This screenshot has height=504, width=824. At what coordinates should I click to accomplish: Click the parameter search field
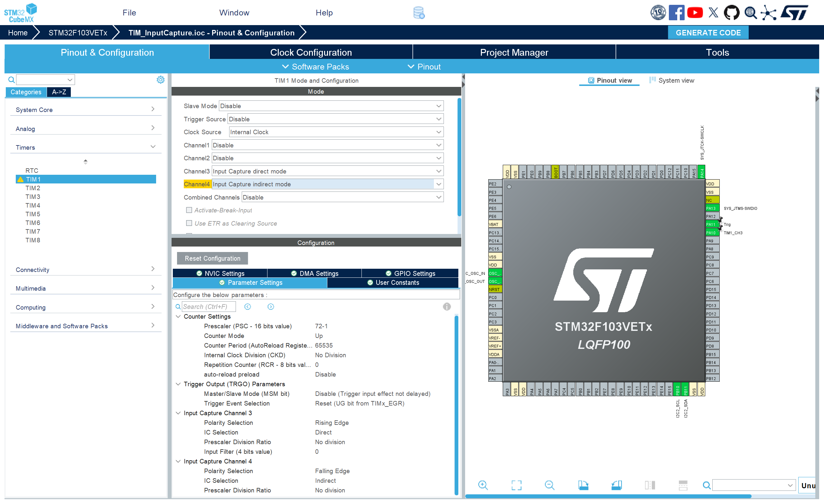click(208, 306)
